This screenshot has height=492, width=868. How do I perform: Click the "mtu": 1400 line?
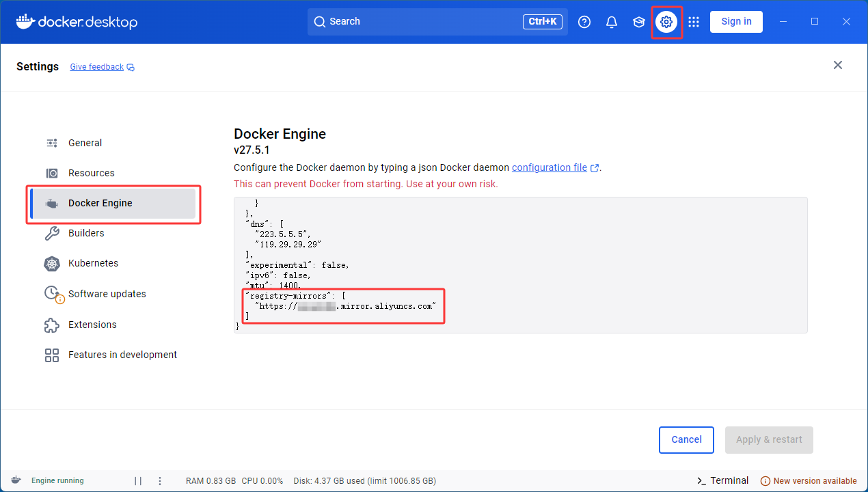(x=273, y=286)
